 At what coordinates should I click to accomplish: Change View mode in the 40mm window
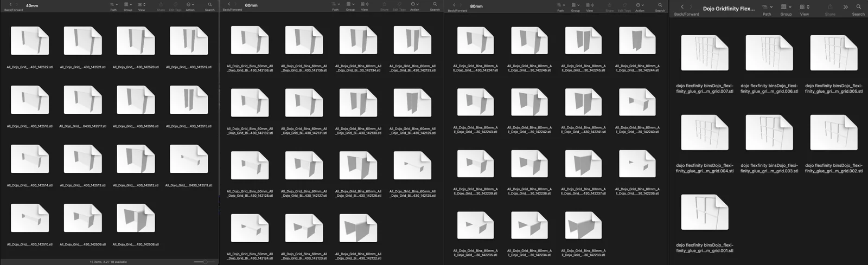pyautogui.click(x=141, y=5)
